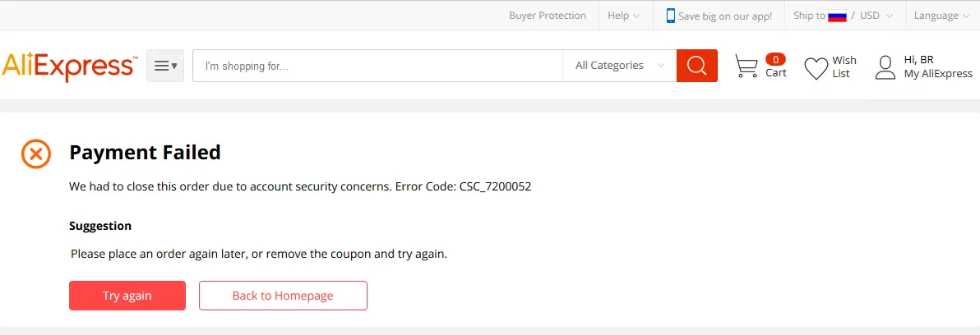Focus the I'm shopping for search field
Viewport: 980px width, 335px height.
pos(377,66)
